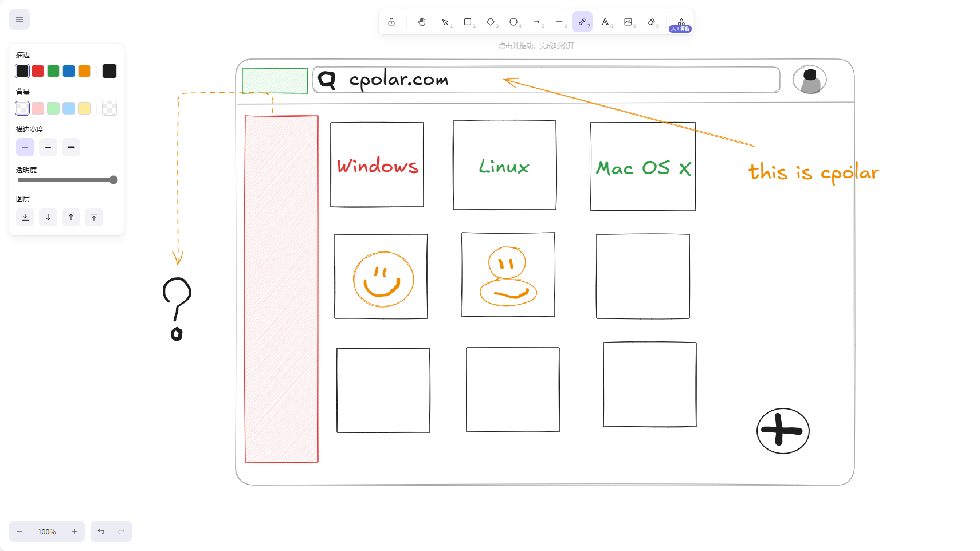Select the Insert Image tool
980x551 pixels.
pos(628,22)
